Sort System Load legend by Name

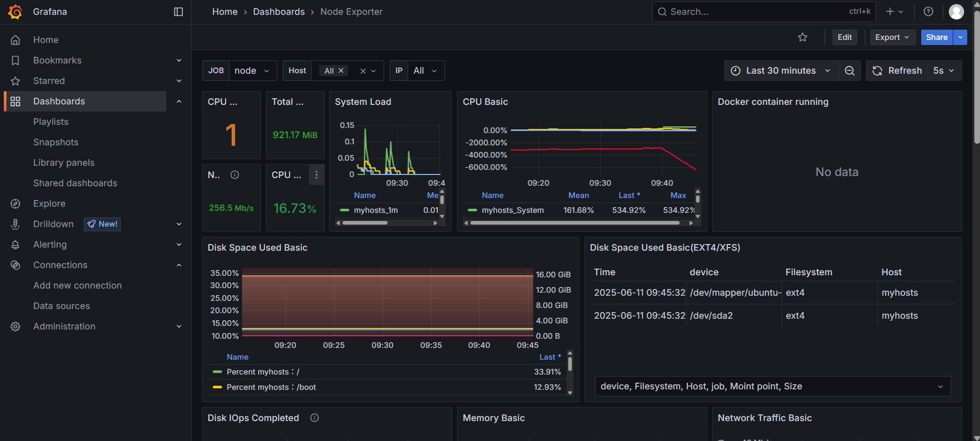(x=365, y=195)
